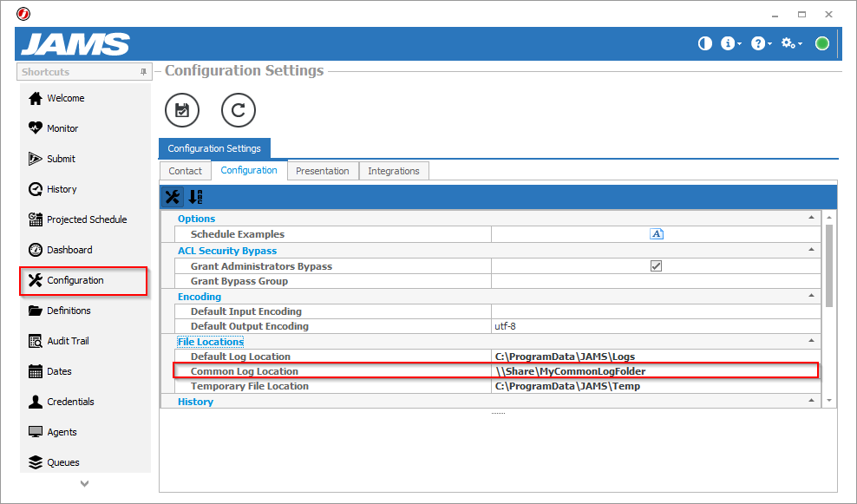Open the Definitions shortcut
Image resolution: width=857 pixels, height=504 pixels.
[x=60, y=311]
